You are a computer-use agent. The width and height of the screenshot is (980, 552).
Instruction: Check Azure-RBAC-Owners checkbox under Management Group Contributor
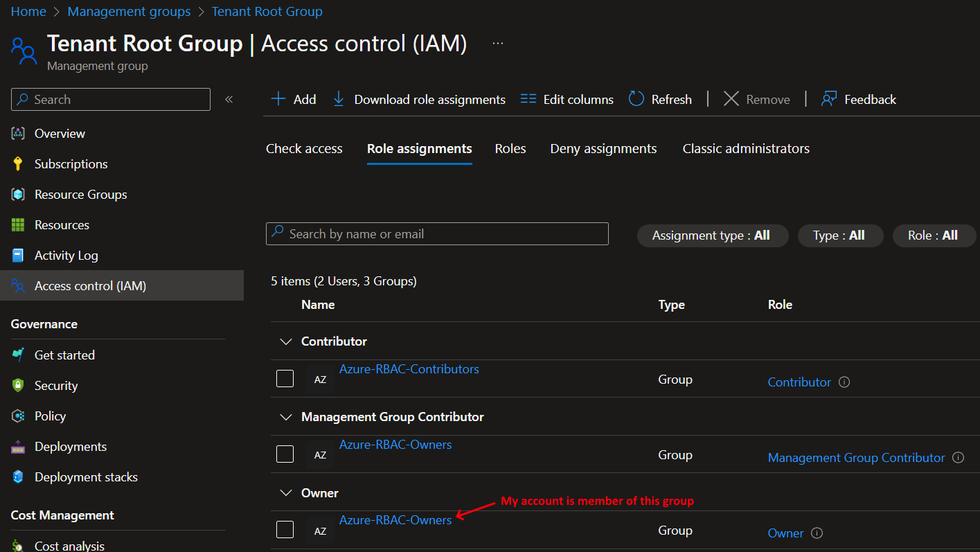coord(285,454)
